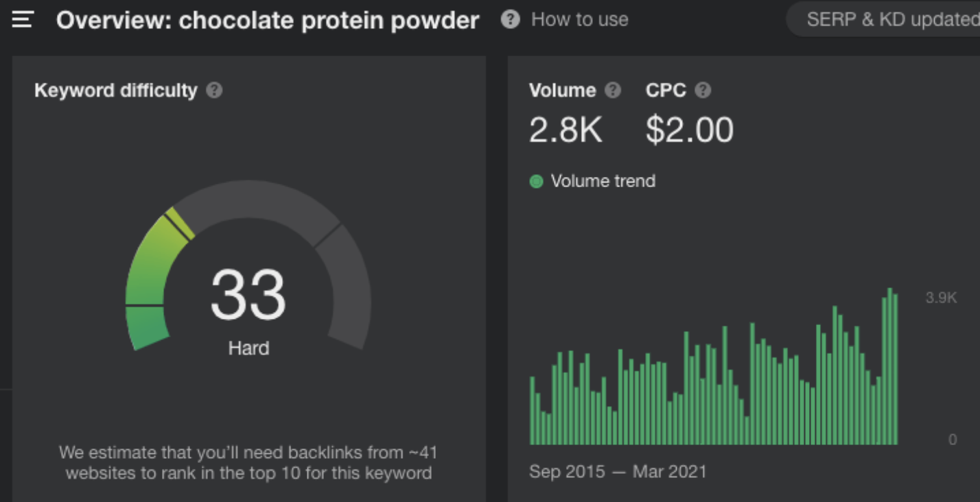Click the question mark beside How to use

click(510, 19)
